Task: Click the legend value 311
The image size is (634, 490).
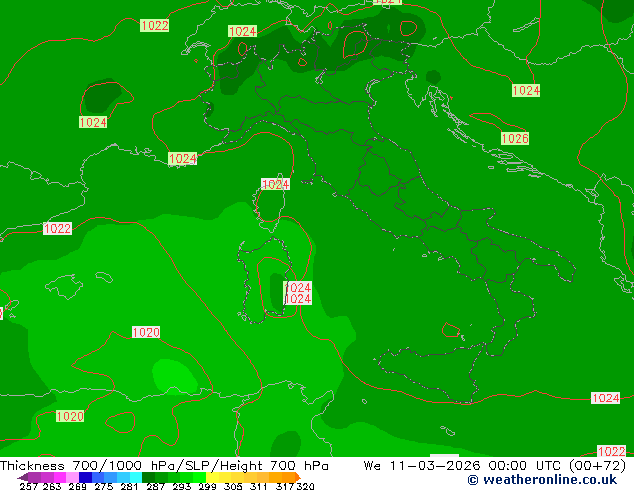Action: pyautogui.click(x=259, y=486)
